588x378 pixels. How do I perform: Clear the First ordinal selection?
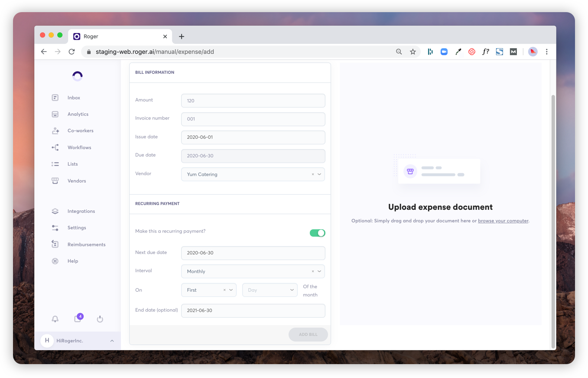[x=224, y=290]
